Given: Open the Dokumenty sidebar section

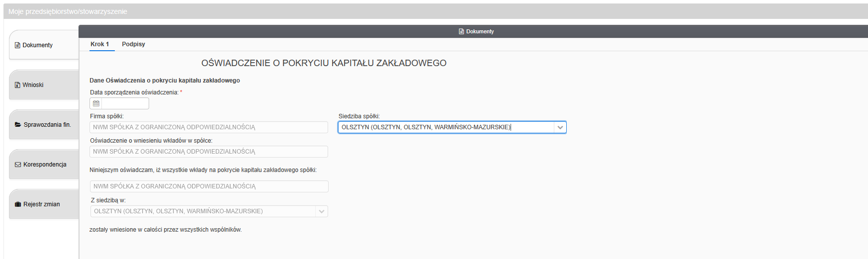Looking at the screenshot, I should pyautogui.click(x=44, y=45).
